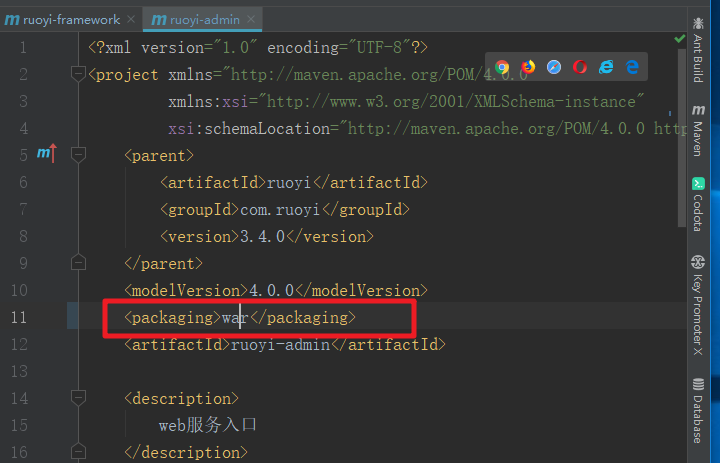Click the xsi:schemaLocation attribute
The width and height of the screenshot is (720, 463).
pyautogui.click(x=249, y=129)
